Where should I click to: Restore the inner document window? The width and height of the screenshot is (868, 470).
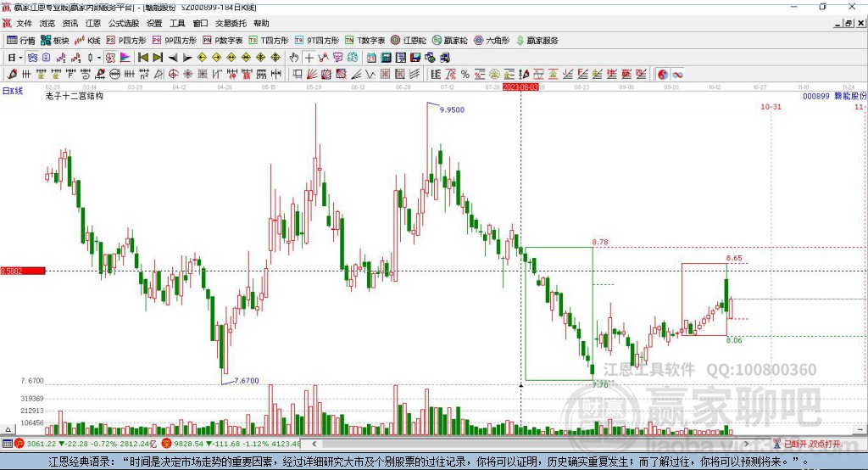[x=849, y=23]
